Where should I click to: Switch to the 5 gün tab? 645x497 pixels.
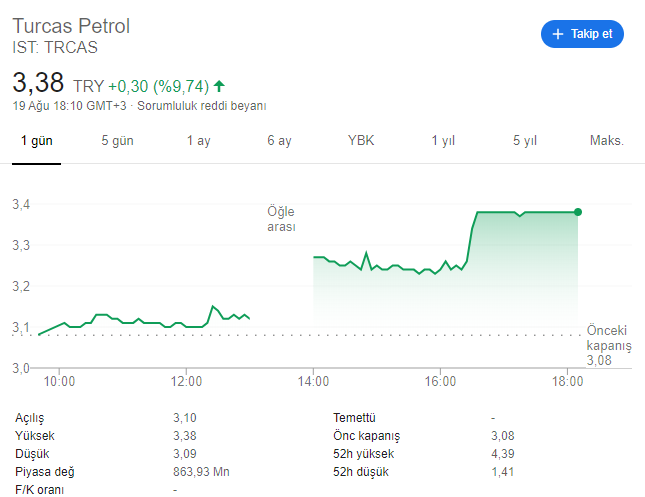click(x=117, y=141)
